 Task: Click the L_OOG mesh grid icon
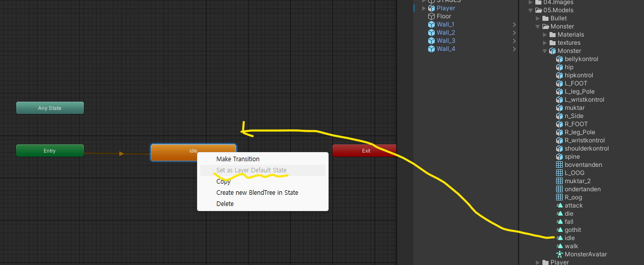[560, 173]
